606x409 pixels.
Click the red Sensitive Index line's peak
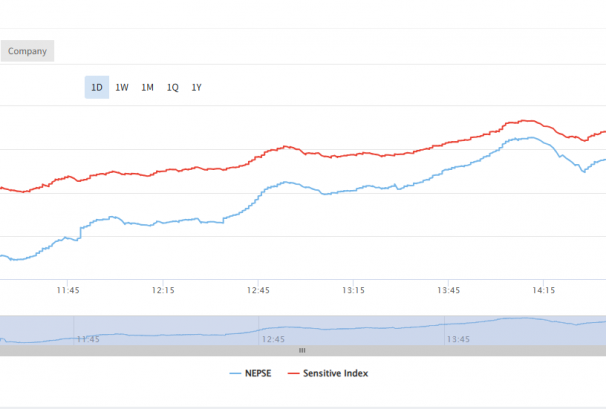coord(522,121)
